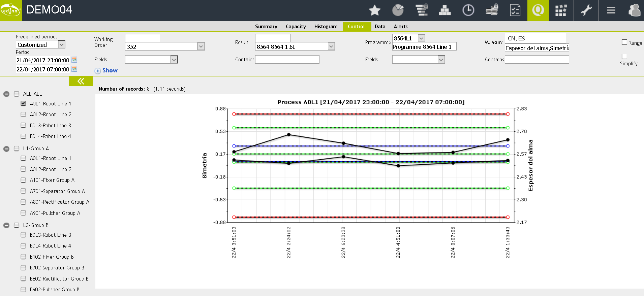Collapse the L3-Group B tree group
The width and height of the screenshot is (644, 296).
(x=6, y=225)
